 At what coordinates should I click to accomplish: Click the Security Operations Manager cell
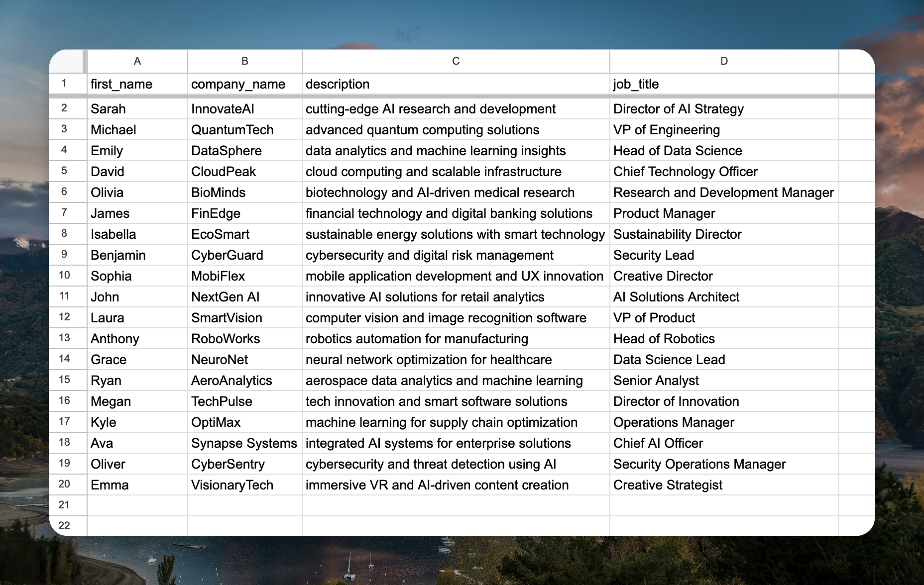724,464
